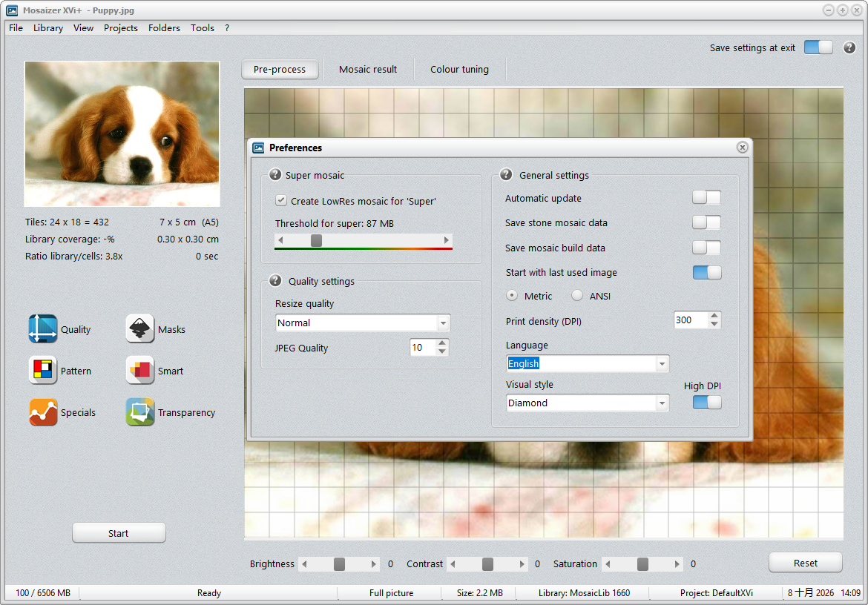Open the Library menu
868x605 pixels.
48,27
